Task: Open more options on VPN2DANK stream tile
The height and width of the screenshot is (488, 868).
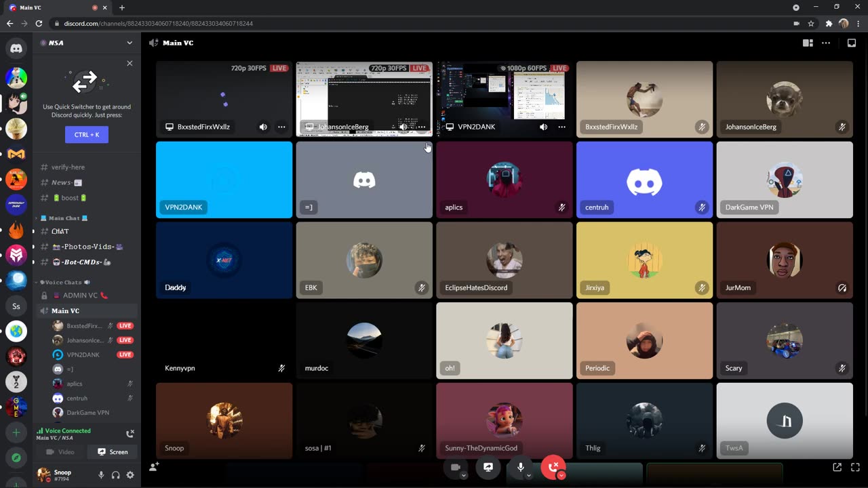Action: (561, 127)
